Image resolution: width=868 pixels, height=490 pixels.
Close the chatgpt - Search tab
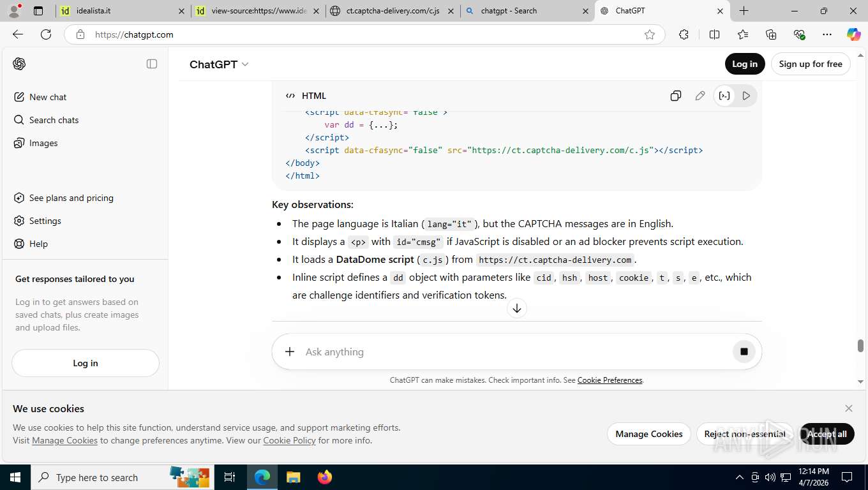[586, 11]
